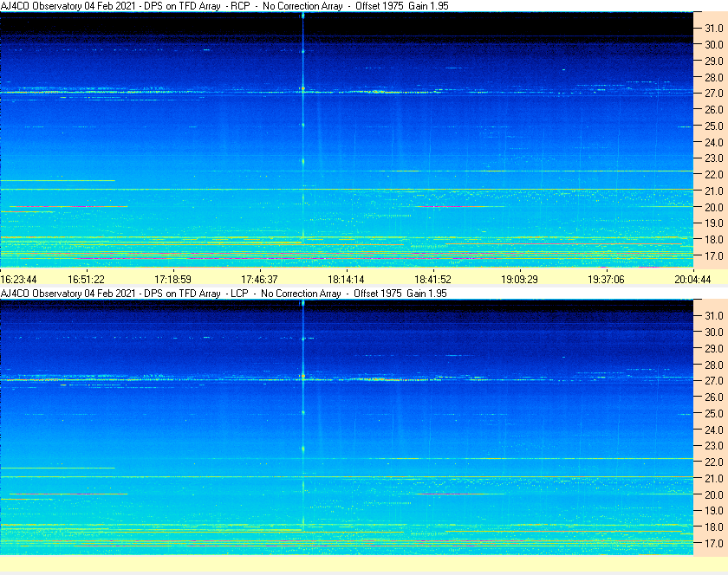Image resolution: width=728 pixels, height=575 pixels.
Task: Click time label 20:04:44
Action: coord(692,280)
